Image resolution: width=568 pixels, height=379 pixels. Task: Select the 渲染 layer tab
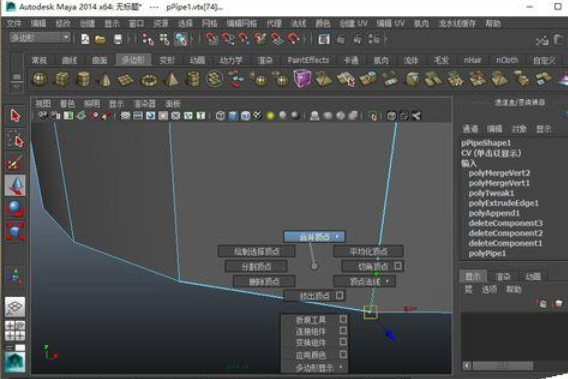[503, 277]
